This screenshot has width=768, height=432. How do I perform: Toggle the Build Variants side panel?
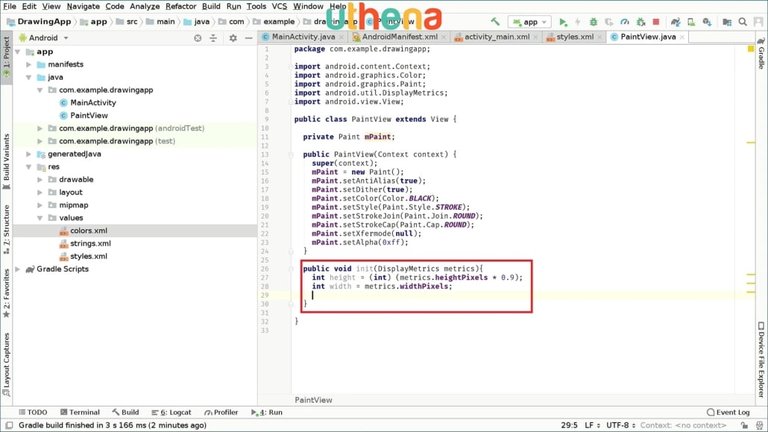click(x=6, y=160)
